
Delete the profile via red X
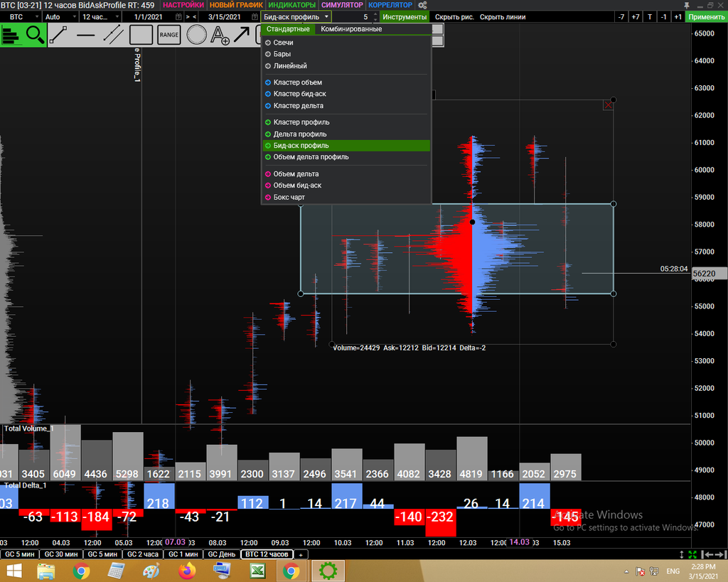click(609, 105)
